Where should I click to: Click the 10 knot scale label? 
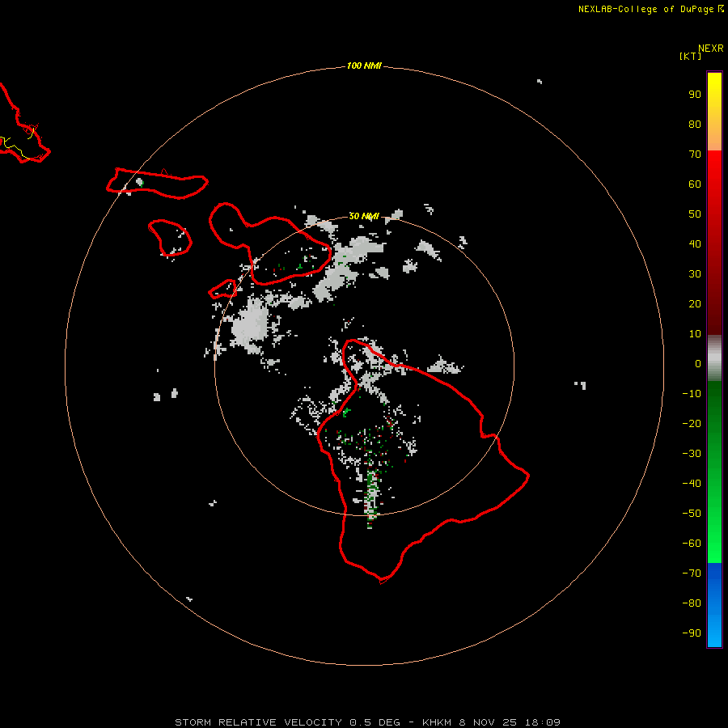point(695,334)
